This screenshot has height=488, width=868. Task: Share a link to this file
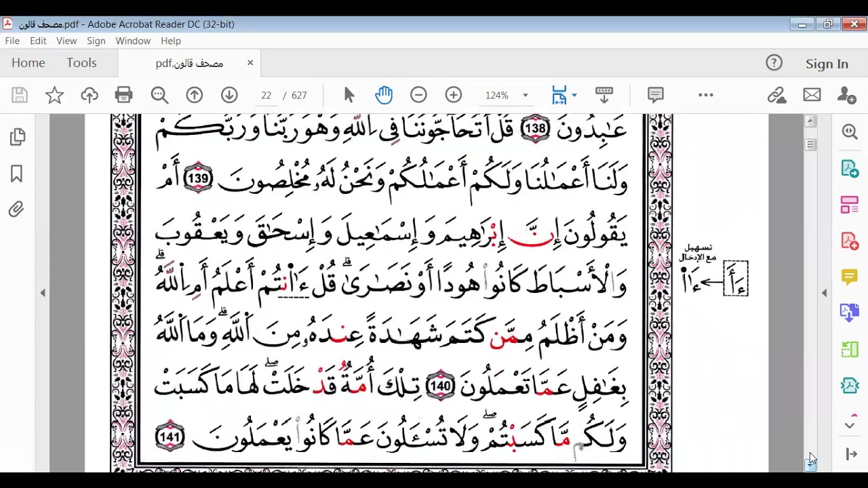[x=776, y=95]
